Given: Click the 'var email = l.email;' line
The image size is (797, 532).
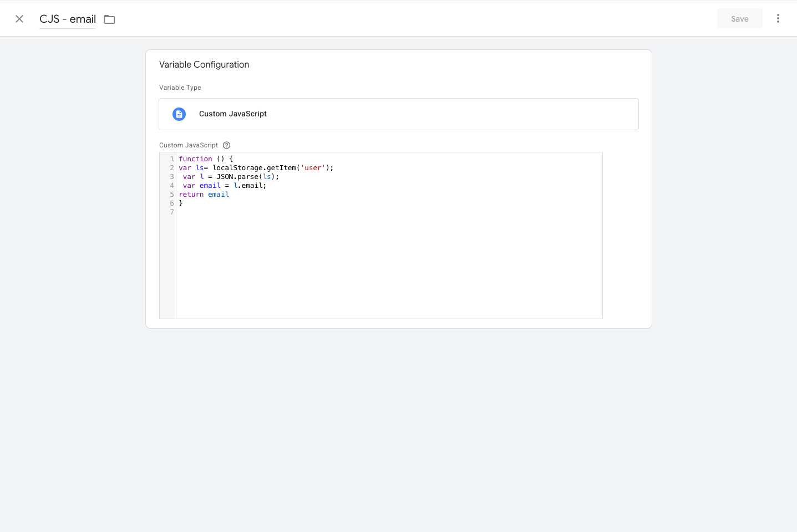Looking at the screenshot, I should pyautogui.click(x=225, y=186).
